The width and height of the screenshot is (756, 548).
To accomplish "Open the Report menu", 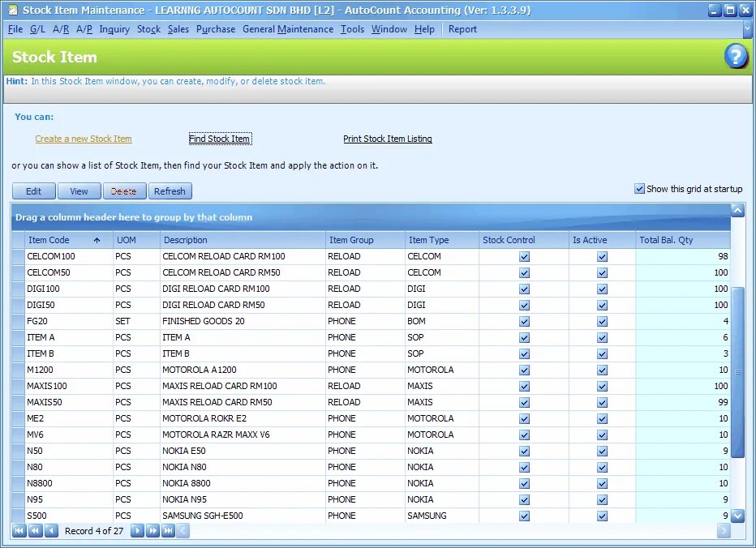I will (x=462, y=29).
